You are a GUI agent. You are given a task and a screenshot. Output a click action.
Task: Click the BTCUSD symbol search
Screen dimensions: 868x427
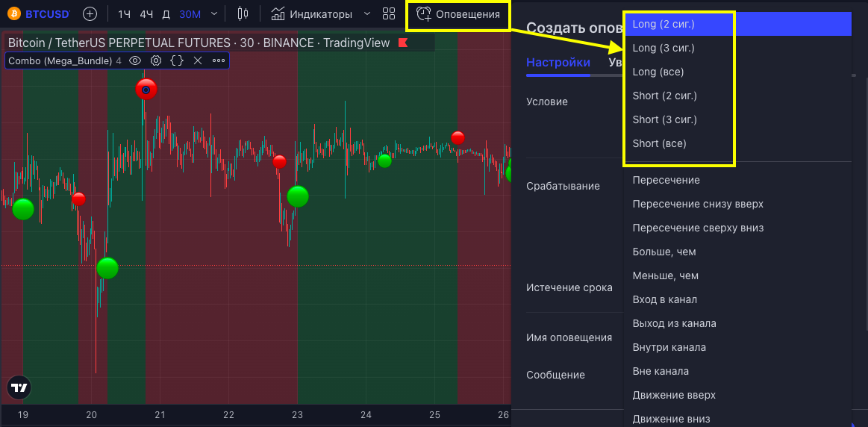[x=39, y=14]
